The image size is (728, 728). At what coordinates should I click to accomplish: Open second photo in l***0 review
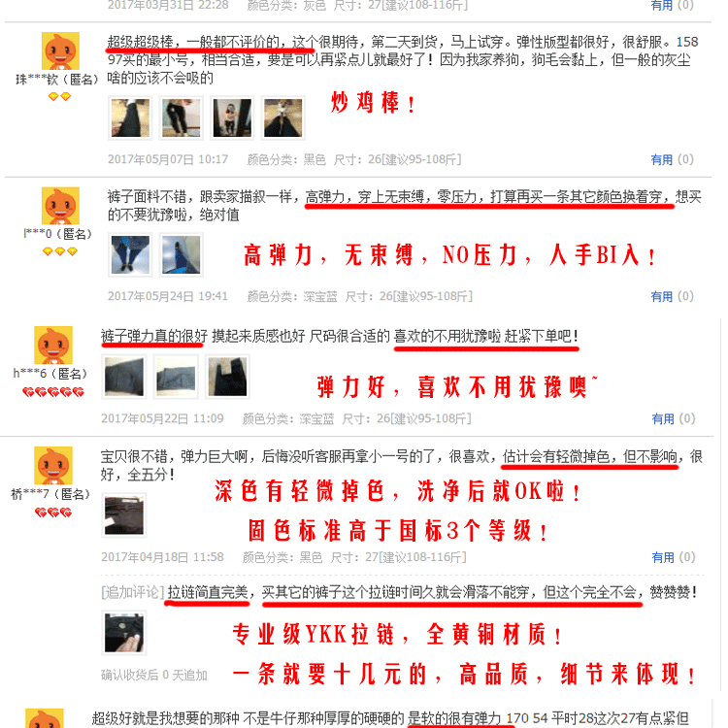(182, 255)
